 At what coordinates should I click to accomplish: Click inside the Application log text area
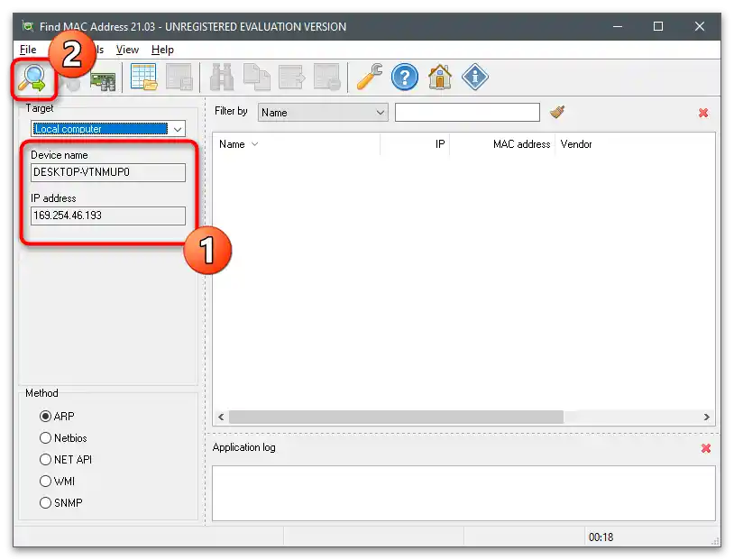(463, 493)
